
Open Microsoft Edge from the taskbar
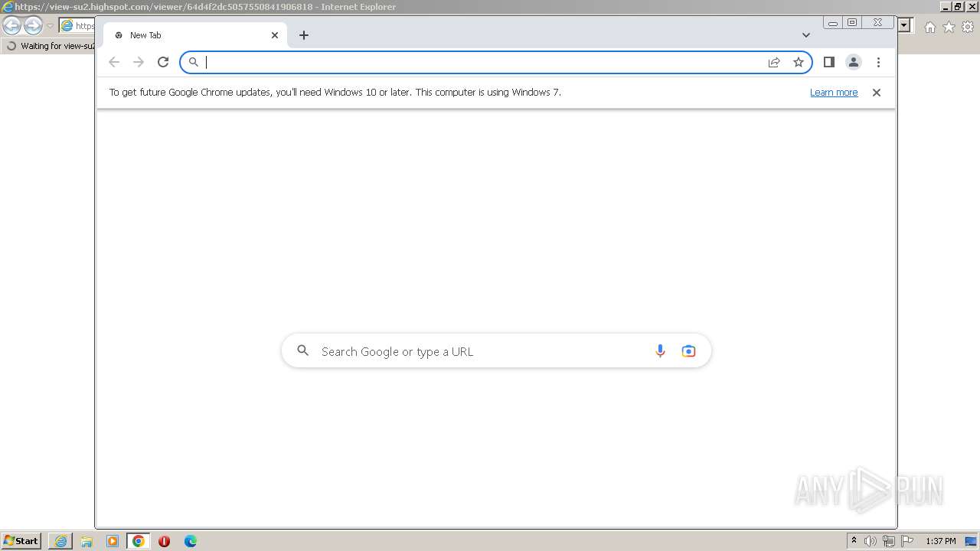point(190,541)
